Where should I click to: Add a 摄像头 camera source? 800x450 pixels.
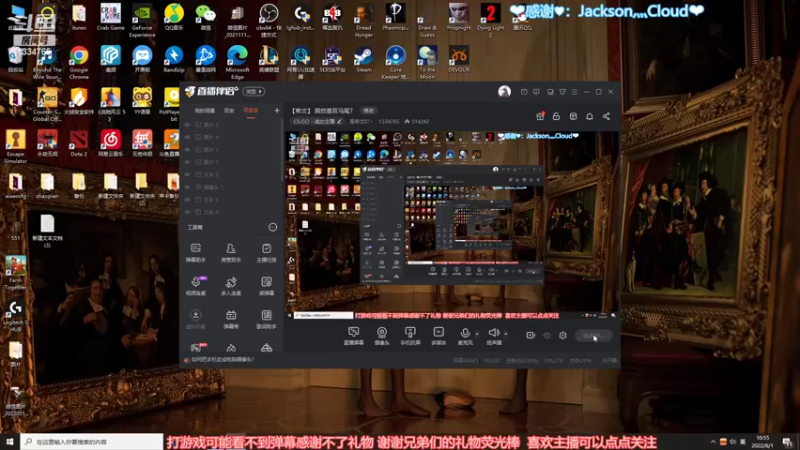(x=382, y=336)
